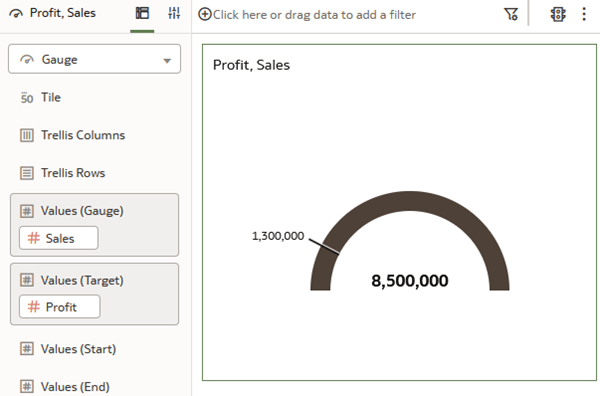The height and width of the screenshot is (396, 600).
Task: Click the Values (Gauge) section label
Action: (82, 211)
